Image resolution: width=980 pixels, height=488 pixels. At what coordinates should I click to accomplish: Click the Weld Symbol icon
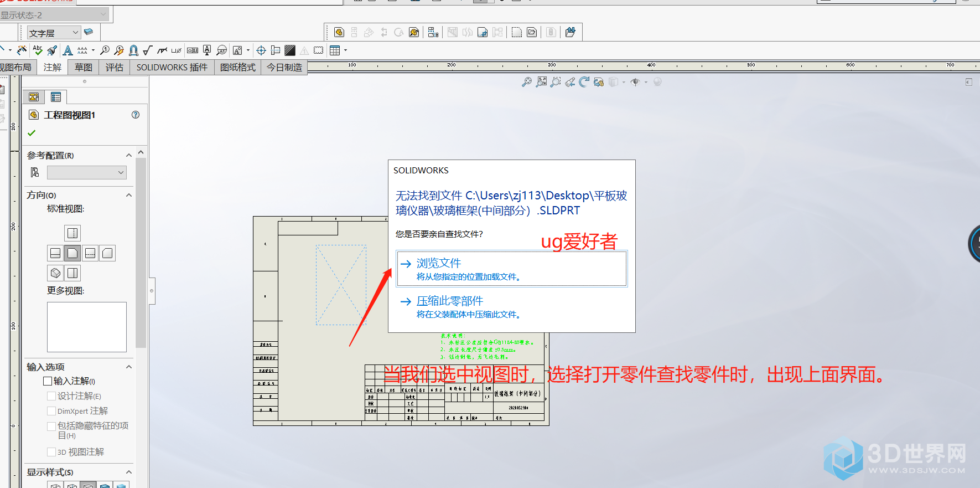pos(162,50)
